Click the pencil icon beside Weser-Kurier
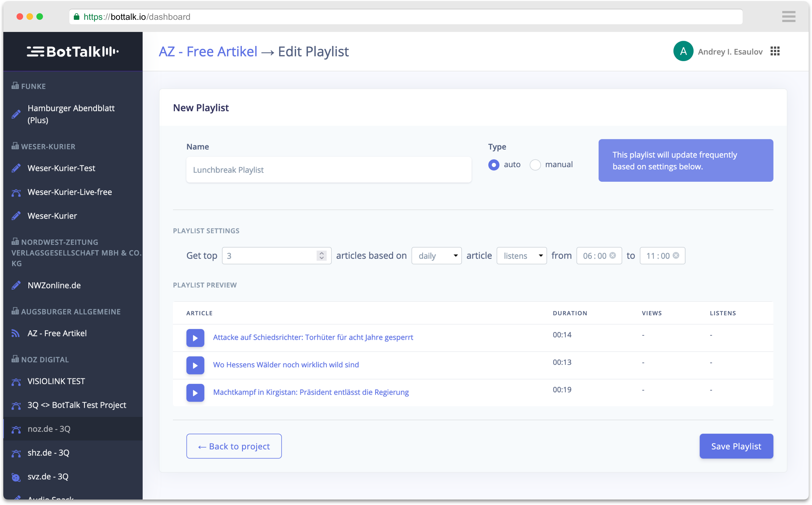 (x=16, y=216)
